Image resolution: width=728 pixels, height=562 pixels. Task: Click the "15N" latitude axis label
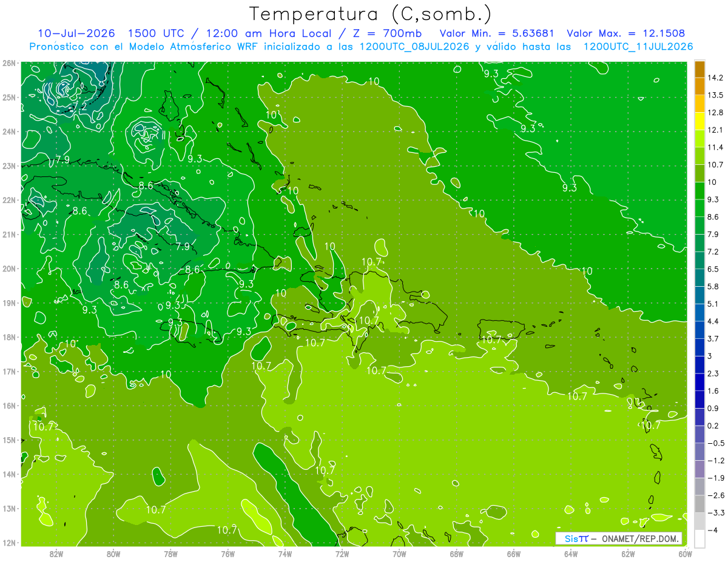click(8, 440)
